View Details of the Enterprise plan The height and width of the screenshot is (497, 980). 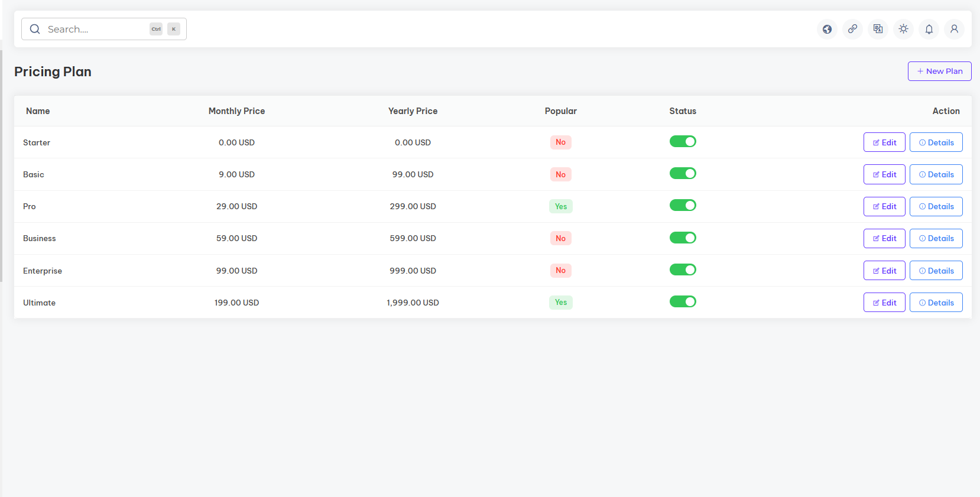tap(936, 271)
